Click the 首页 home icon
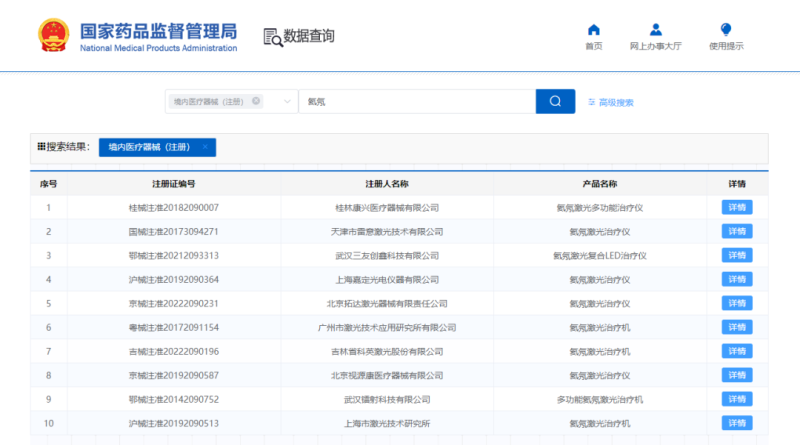 [594, 30]
